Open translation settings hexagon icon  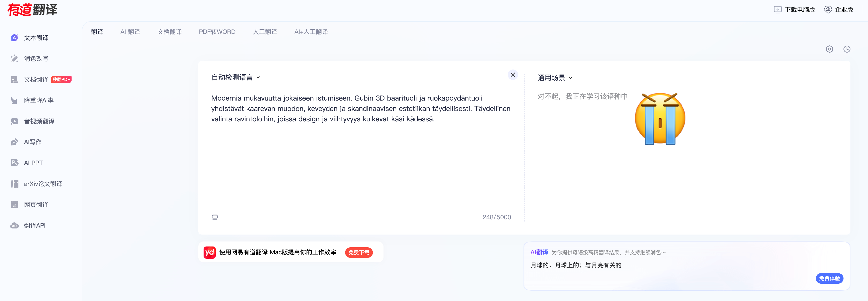829,49
